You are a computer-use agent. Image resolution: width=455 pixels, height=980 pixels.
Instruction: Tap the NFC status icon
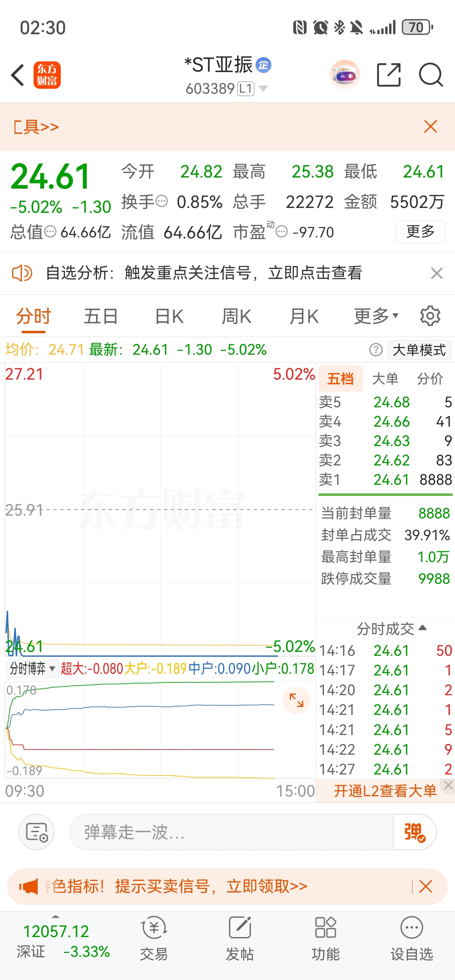[x=300, y=27]
